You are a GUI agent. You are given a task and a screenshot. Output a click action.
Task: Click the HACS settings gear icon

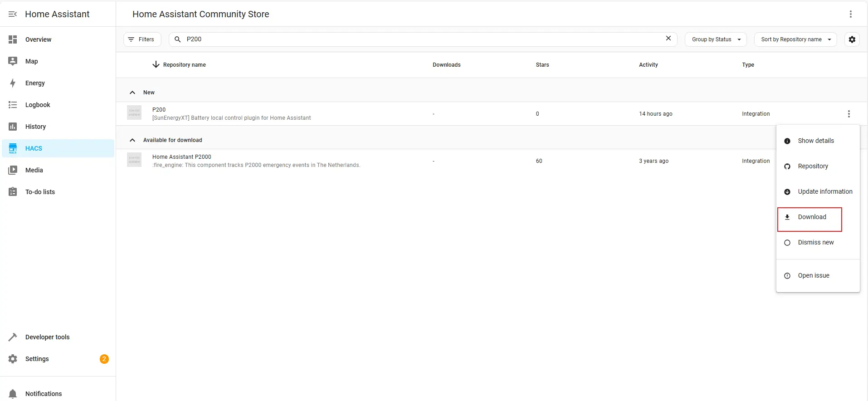point(852,39)
